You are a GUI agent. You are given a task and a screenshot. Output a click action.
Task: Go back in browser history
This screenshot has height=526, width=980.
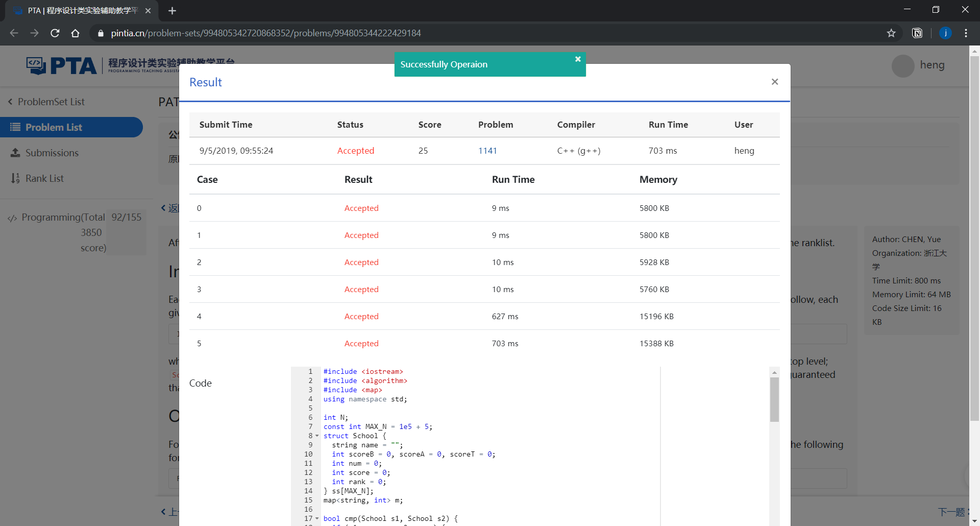click(14, 33)
